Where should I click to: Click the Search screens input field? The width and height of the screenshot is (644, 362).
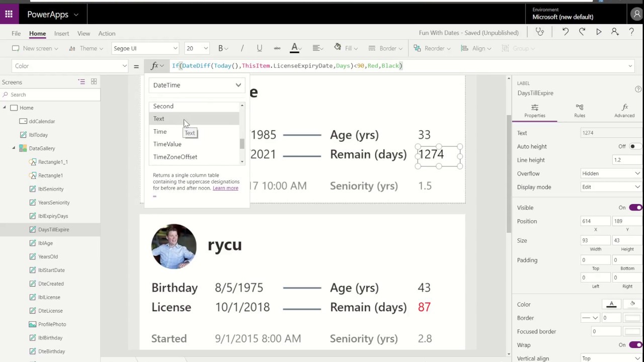(50, 95)
